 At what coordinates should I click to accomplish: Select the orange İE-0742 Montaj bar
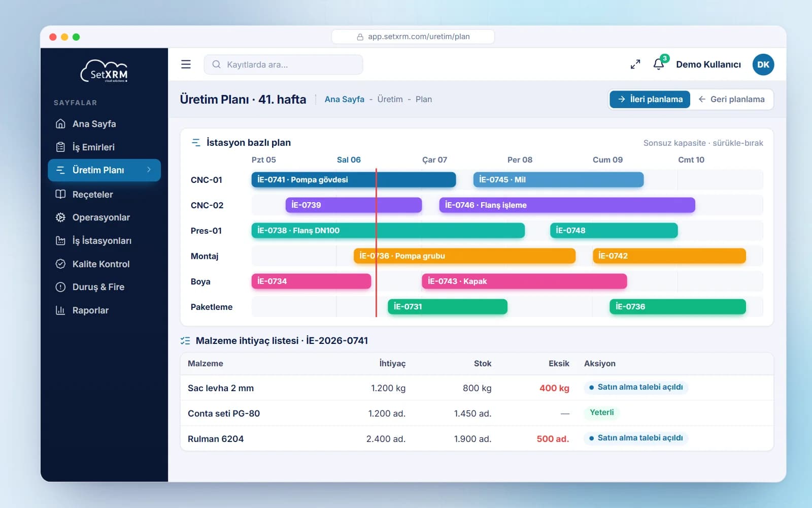[x=669, y=256]
